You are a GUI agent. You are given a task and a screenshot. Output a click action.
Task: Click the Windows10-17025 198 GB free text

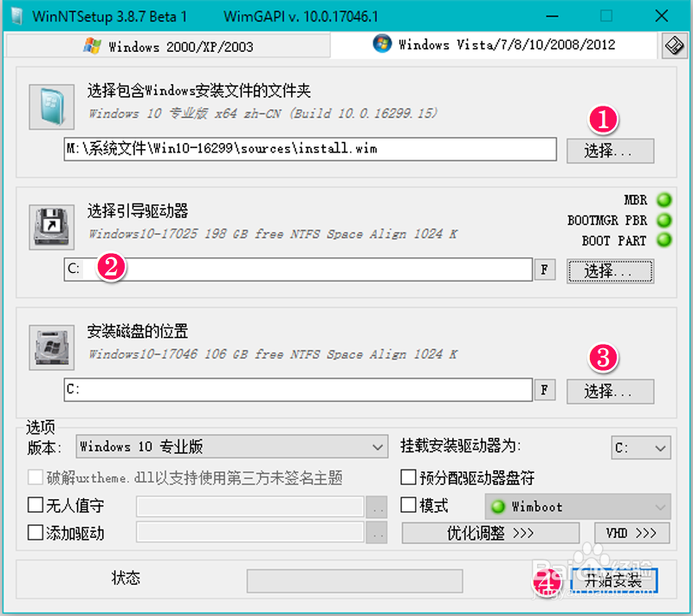(x=273, y=234)
